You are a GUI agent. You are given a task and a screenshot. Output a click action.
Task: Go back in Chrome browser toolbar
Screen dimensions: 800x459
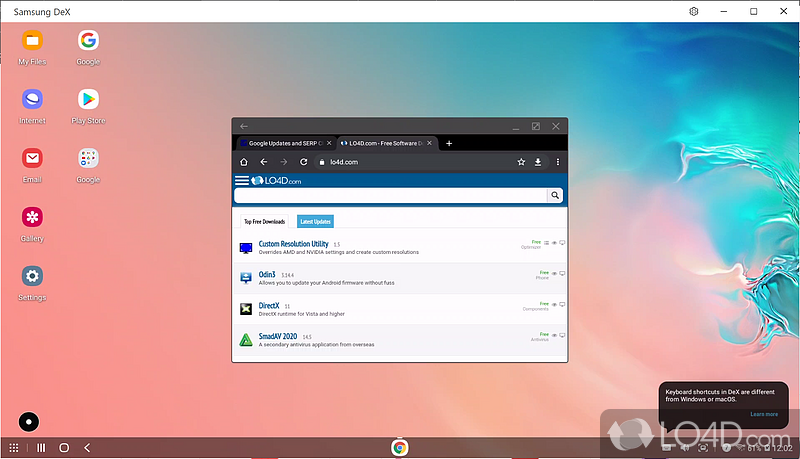point(264,162)
